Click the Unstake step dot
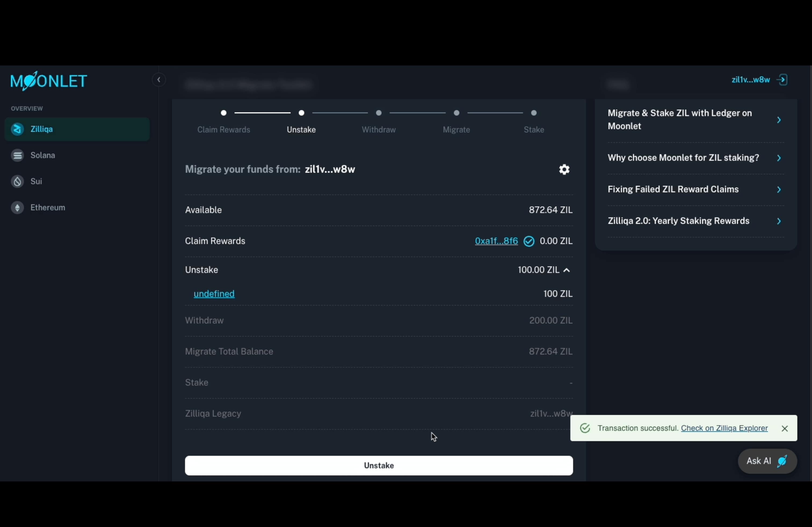 pyautogui.click(x=302, y=113)
